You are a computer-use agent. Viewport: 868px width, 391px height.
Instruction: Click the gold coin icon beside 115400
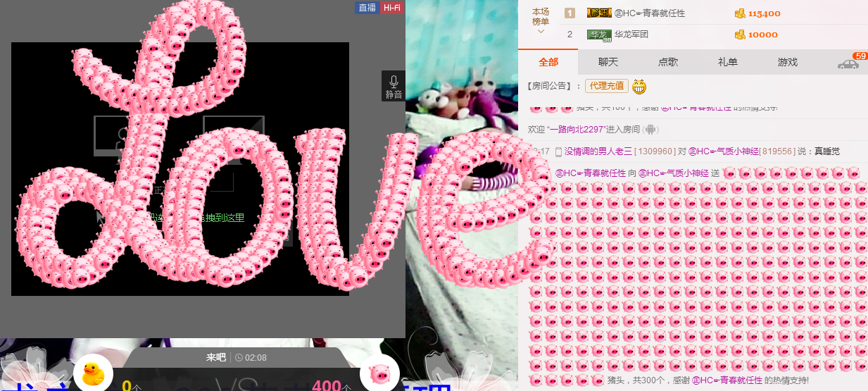point(739,13)
